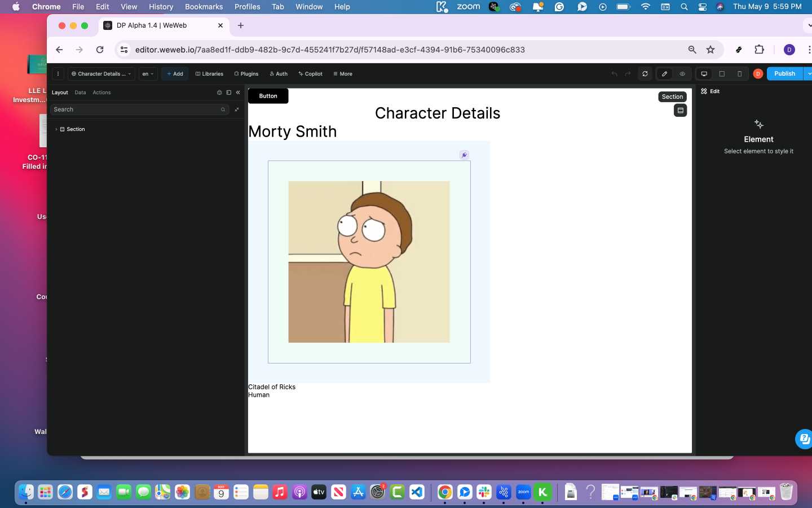
Task: Open Spotlight search in menu bar
Action: pyautogui.click(x=684, y=7)
